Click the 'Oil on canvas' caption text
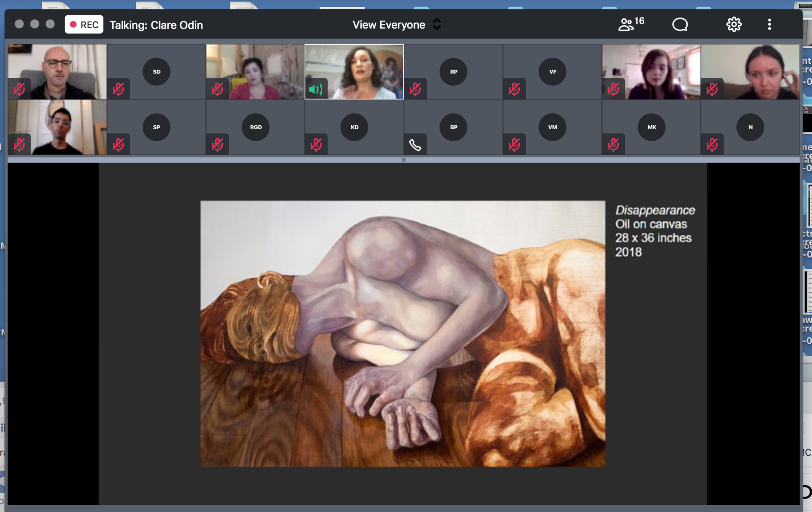Screen dimensions: 812x512 pyautogui.click(x=651, y=224)
